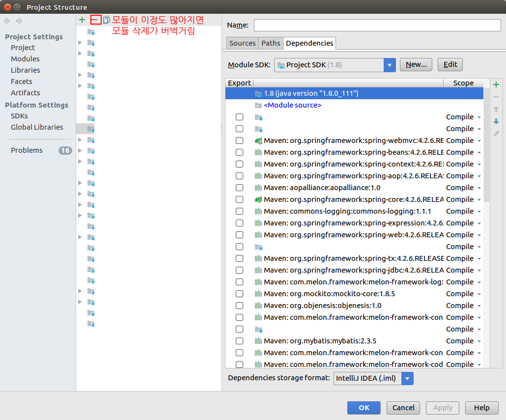The image size is (506, 420).
Task: Click the back navigation arrow
Action: [7, 21]
